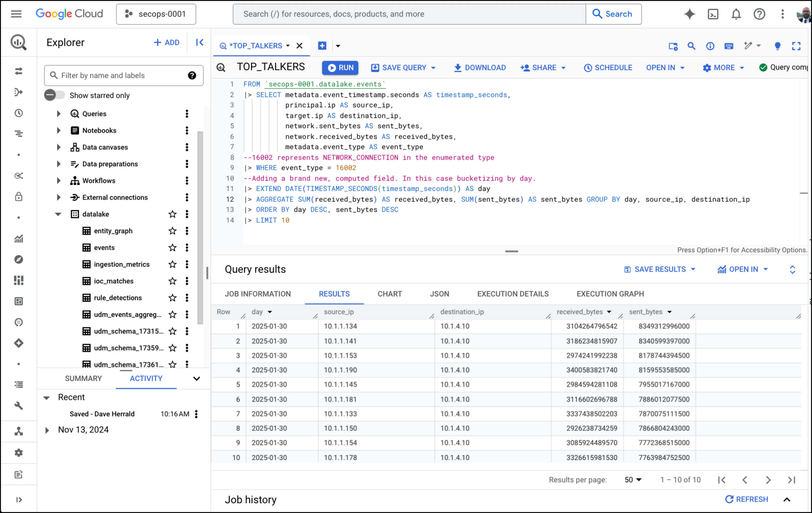The width and height of the screenshot is (812, 513).
Task: Star the events table
Action: click(172, 247)
